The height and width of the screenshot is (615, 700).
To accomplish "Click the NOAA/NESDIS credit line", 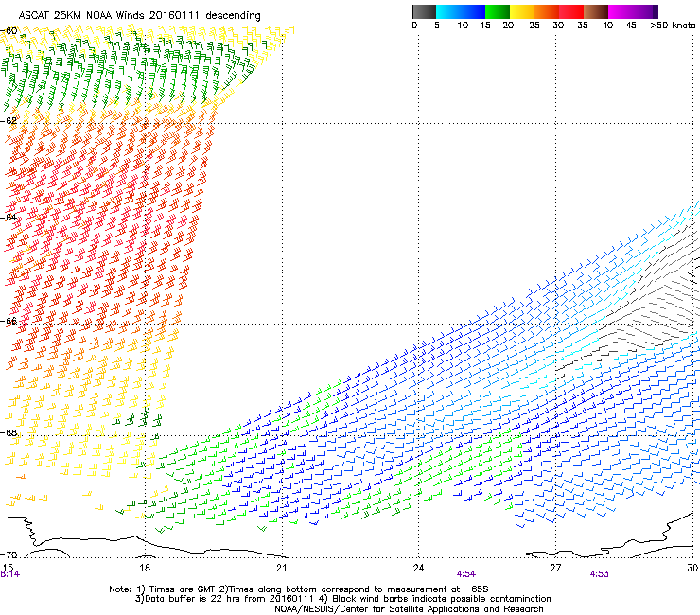I will tap(409, 609).
